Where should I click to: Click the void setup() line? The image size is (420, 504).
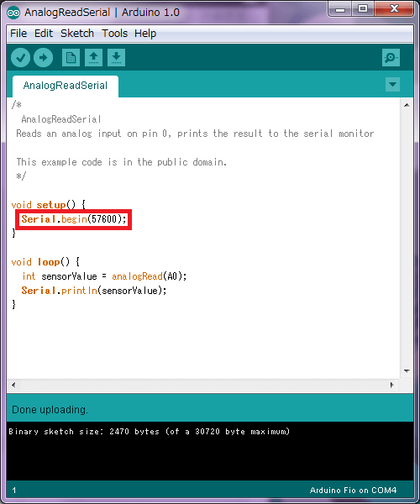tap(48, 205)
